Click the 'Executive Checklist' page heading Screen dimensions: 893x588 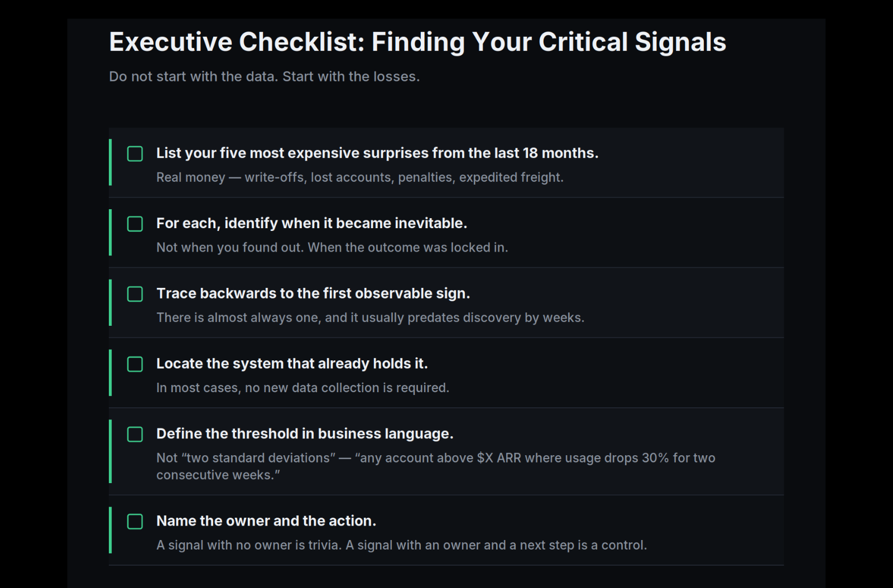pos(417,42)
